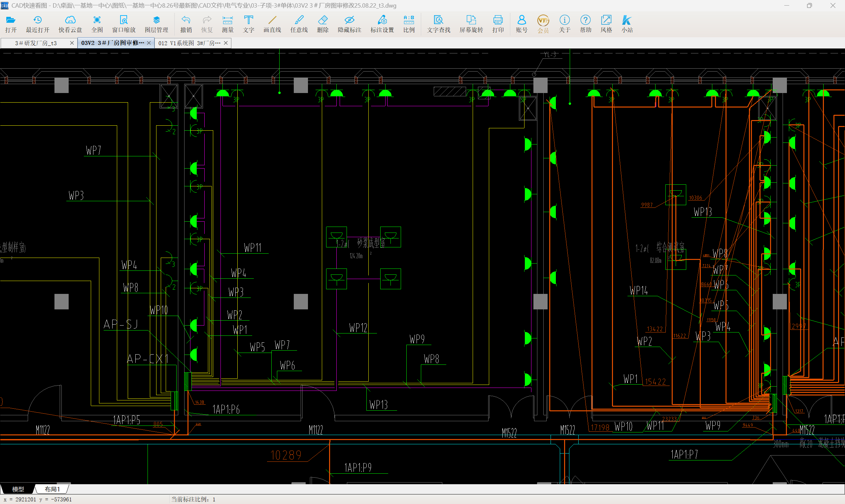Viewport: 845px width, 504px height.
Task: Click the Open file (打开) icon
Action: pos(11,24)
